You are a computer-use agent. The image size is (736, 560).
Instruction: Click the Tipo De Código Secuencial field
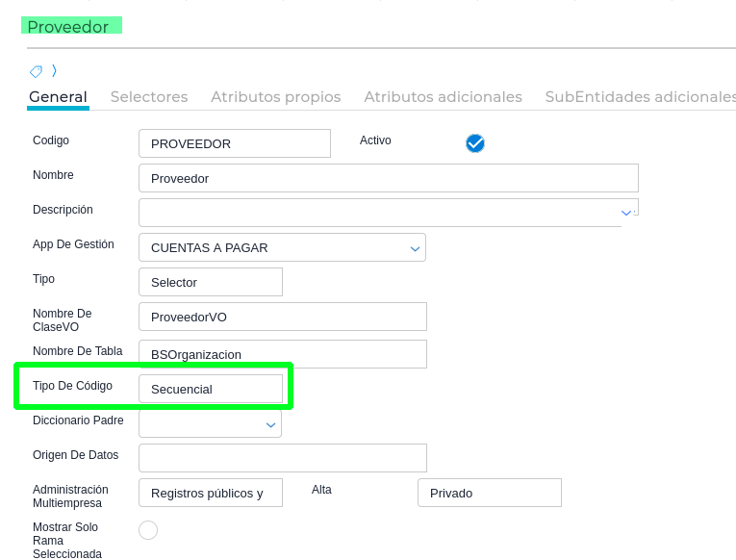211,389
